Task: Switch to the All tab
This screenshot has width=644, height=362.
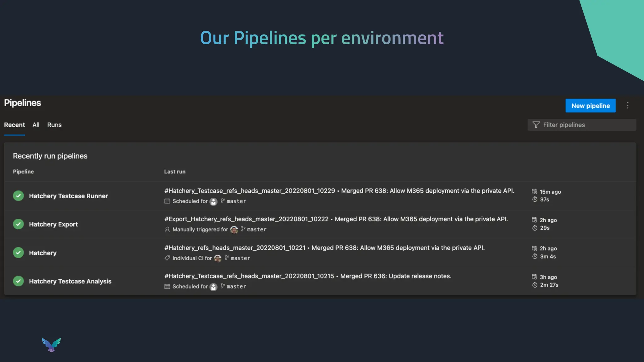Action: pyautogui.click(x=36, y=125)
